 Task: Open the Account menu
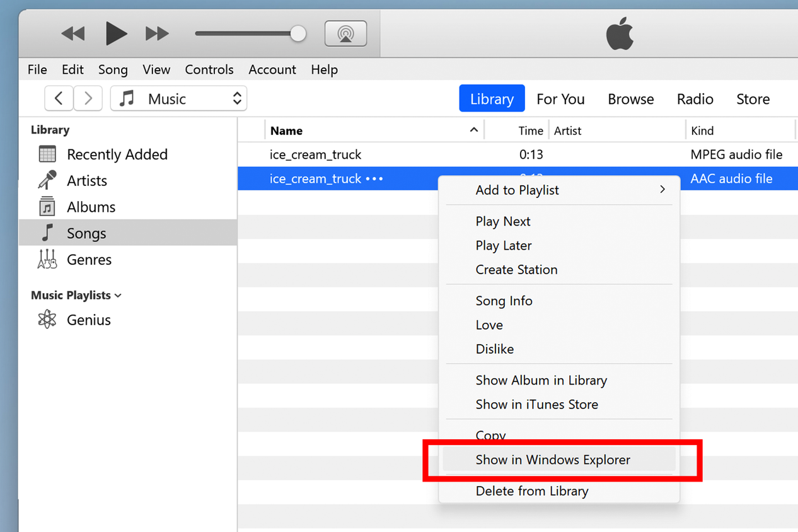272,69
